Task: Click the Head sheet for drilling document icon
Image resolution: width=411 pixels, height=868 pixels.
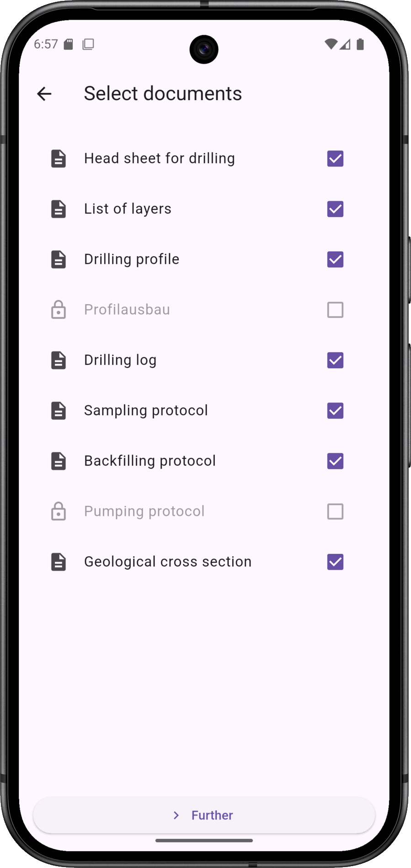Action: [59, 159]
